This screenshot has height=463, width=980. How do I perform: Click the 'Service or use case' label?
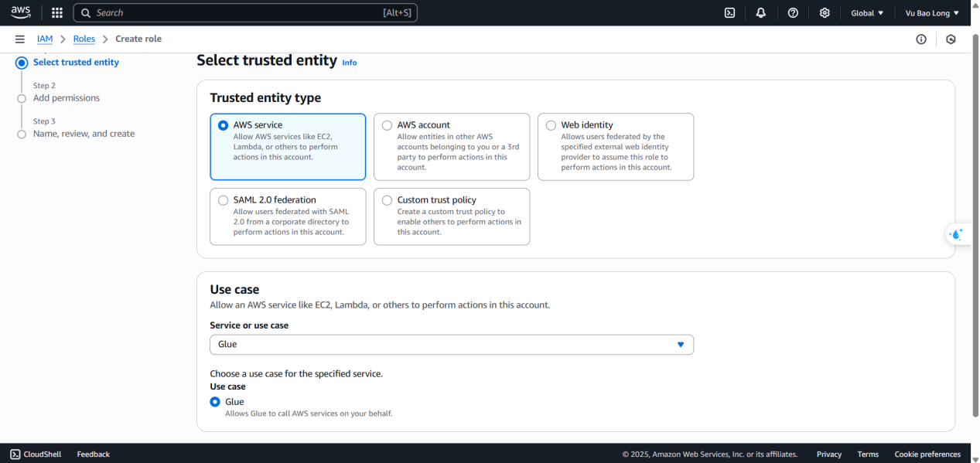click(249, 325)
